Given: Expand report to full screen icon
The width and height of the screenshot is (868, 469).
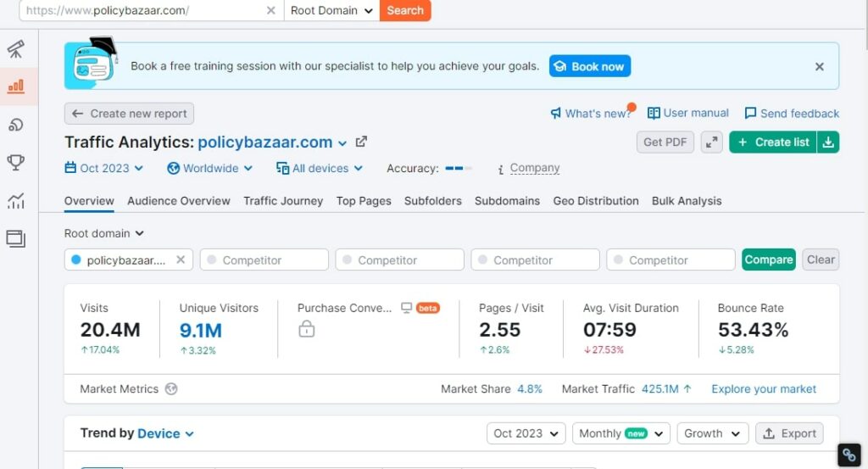Looking at the screenshot, I should [x=711, y=142].
